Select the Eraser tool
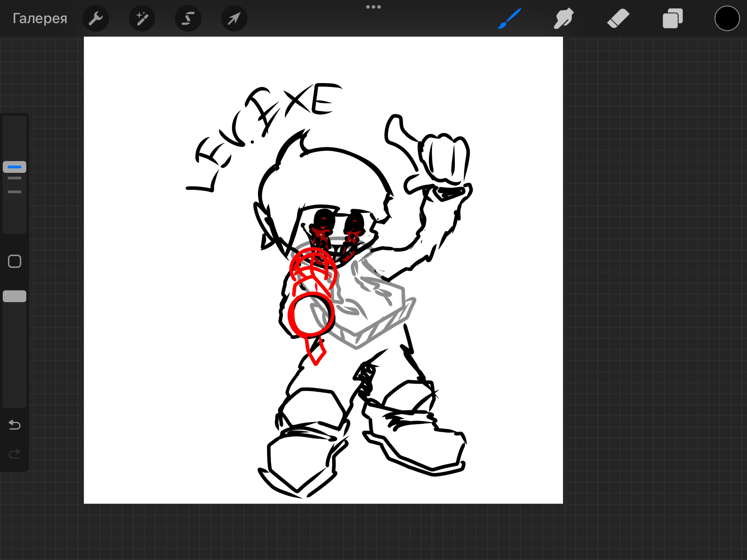This screenshot has height=560, width=747. (x=618, y=18)
